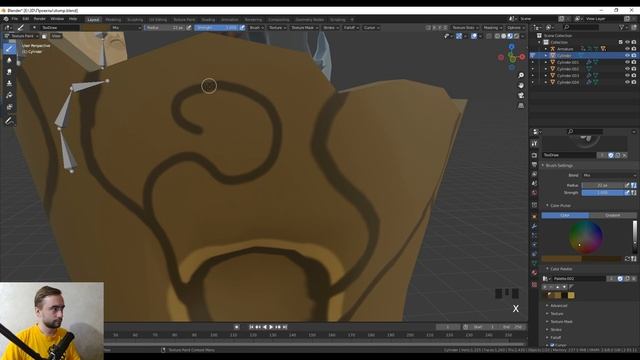The height and width of the screenshot is (360, 640).
Task: Select the Mask tool in the toolbar
Action: tap(9, 107)
